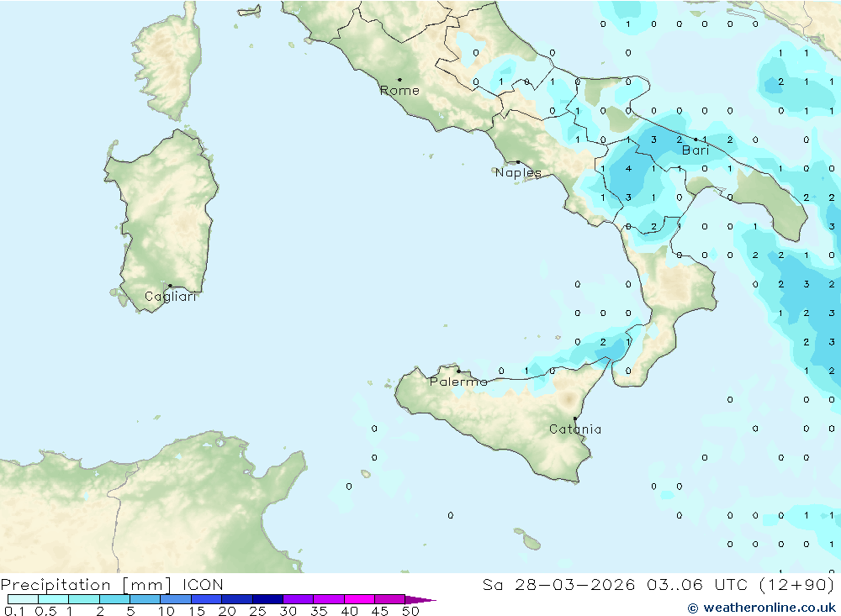Open the weatheronline.co.uk link
The height and width of the screenshot is (616, 841).
pos(762,608)
